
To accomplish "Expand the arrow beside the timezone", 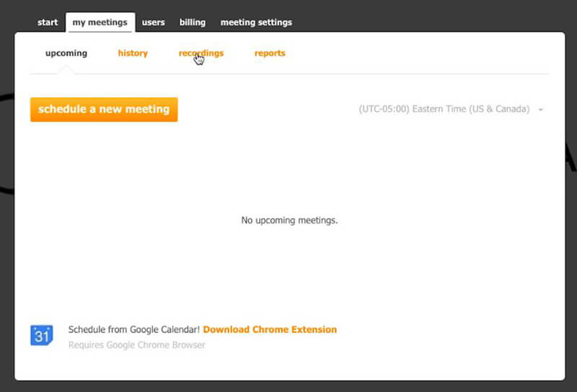I will (x=541, y=110).
